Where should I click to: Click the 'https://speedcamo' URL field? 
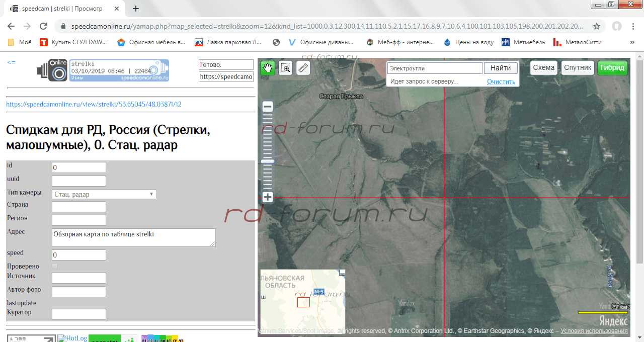point(226,77)
